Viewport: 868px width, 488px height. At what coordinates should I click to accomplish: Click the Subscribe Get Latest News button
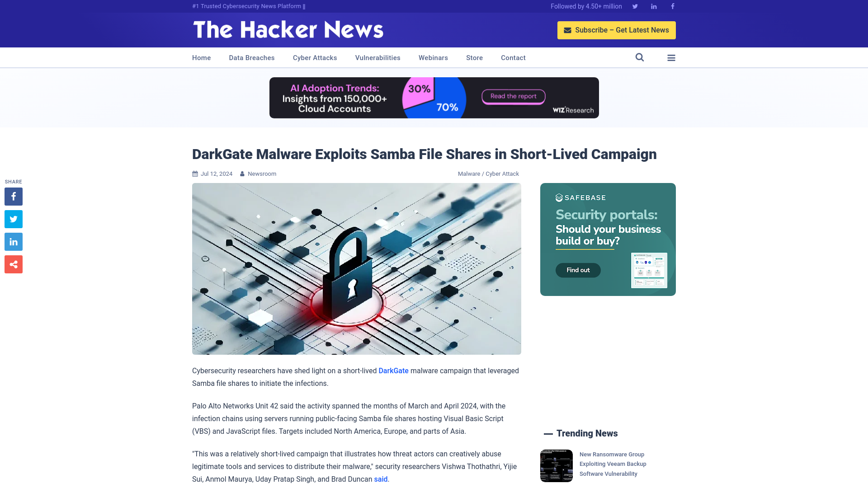(x=617, y=30)
